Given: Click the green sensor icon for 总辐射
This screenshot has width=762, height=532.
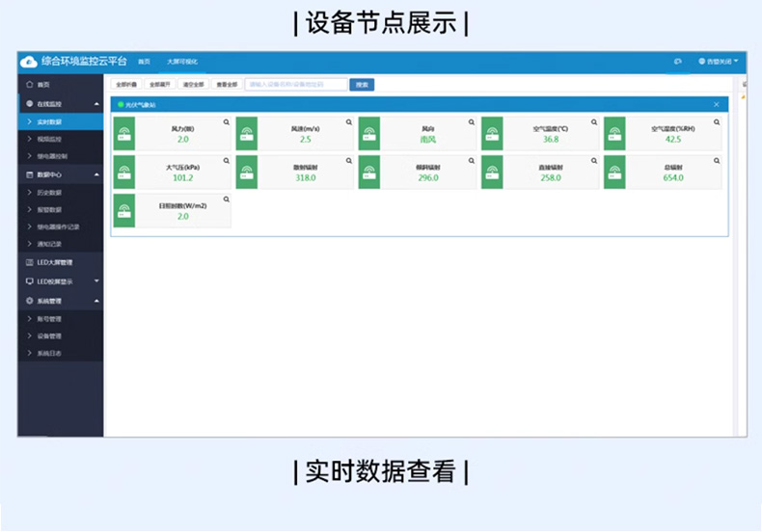Looking at the screenshot, I should (614, 173).
